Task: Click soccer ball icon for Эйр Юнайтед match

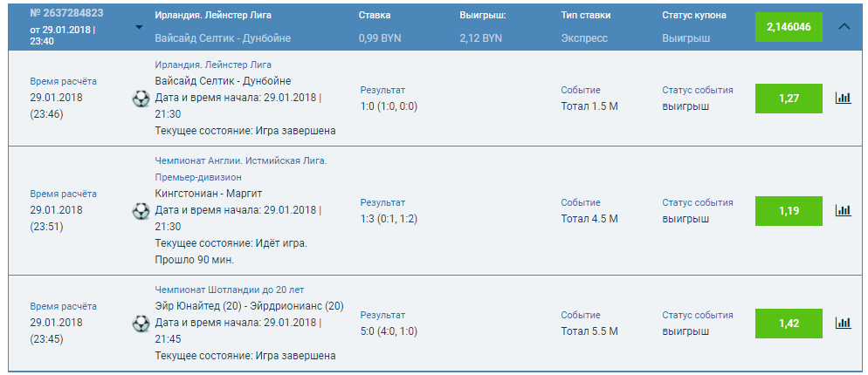Action: coord(141,324)
